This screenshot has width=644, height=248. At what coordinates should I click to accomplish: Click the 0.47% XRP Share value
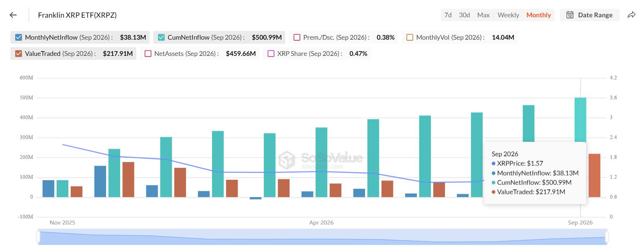point(358,53)
